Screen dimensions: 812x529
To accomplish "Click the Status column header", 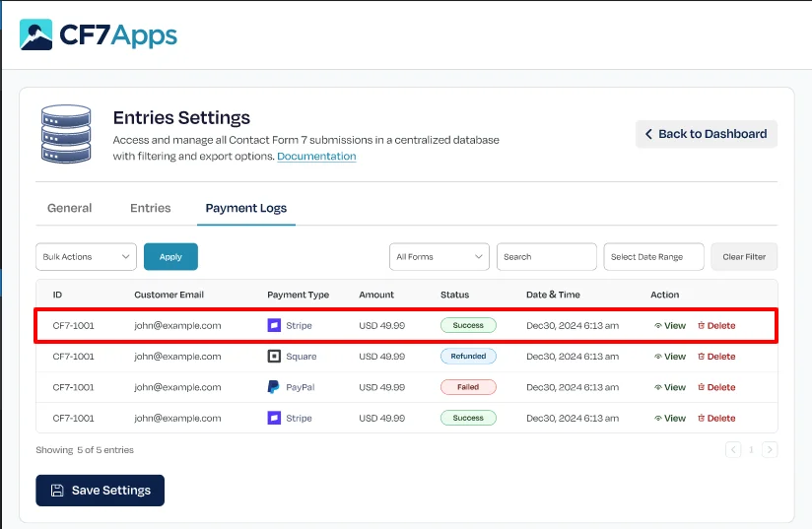I will pyautogui.click(x=454, y=295).
